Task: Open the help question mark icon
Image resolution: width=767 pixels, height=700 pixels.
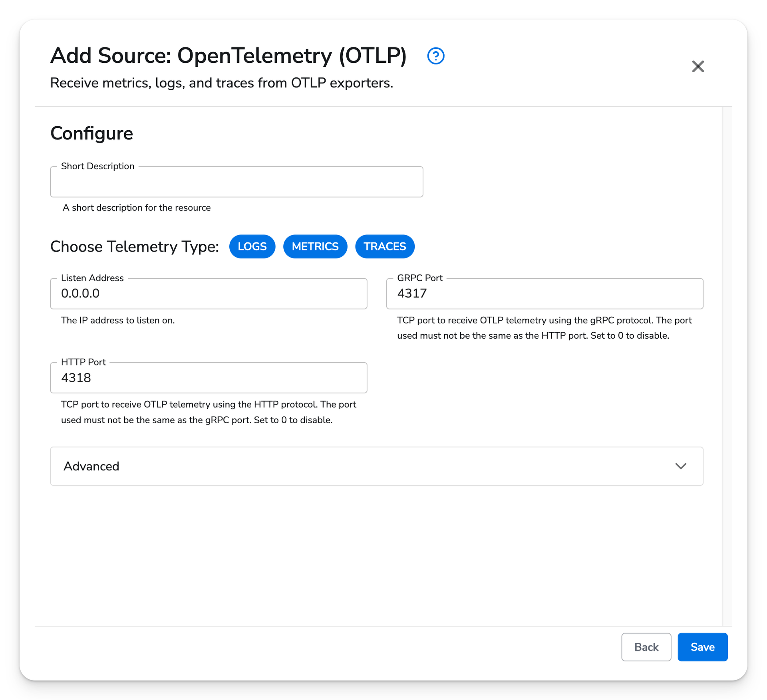Action: 435,56
